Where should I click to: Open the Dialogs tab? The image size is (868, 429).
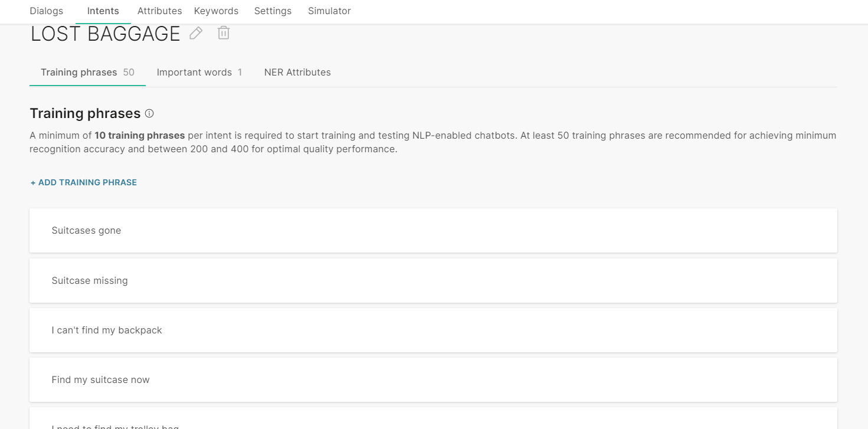pyautogui.click(x=46, y=11)
